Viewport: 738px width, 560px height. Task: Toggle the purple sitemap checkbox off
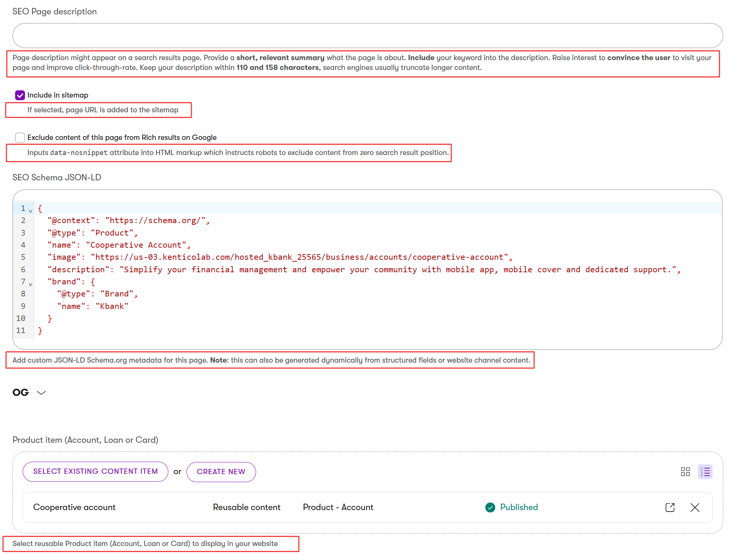tap(20, 95)
